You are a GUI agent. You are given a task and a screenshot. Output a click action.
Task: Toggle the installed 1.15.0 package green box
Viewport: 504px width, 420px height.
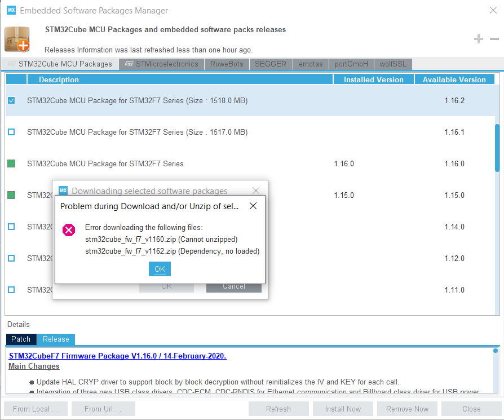(x=11, y=195)
